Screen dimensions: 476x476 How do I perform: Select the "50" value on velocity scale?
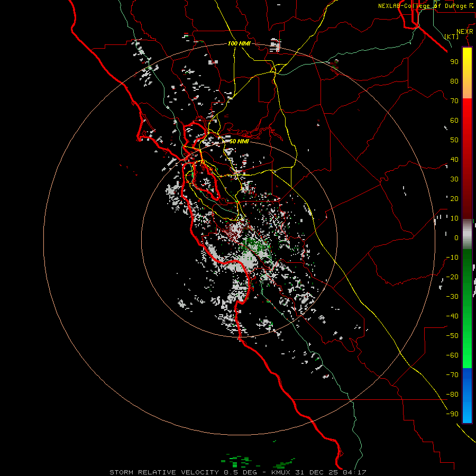pos(454,140)
